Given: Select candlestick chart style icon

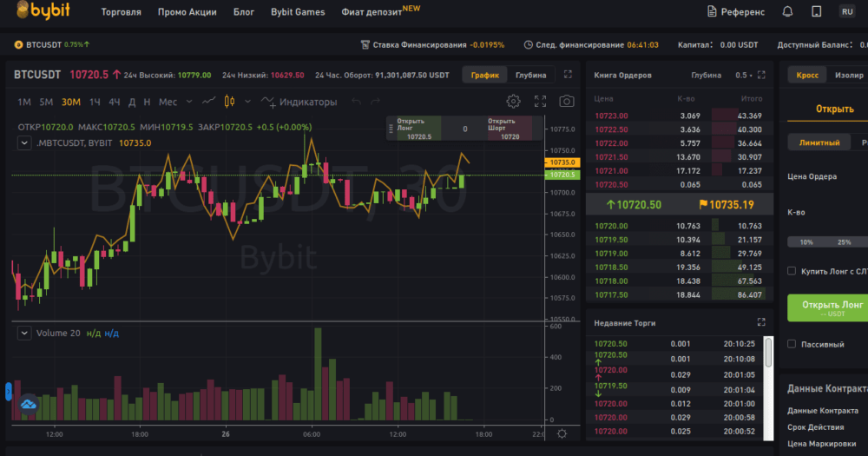Looking at the screenshot, I should pyautogui.click(x=230, y=102).
